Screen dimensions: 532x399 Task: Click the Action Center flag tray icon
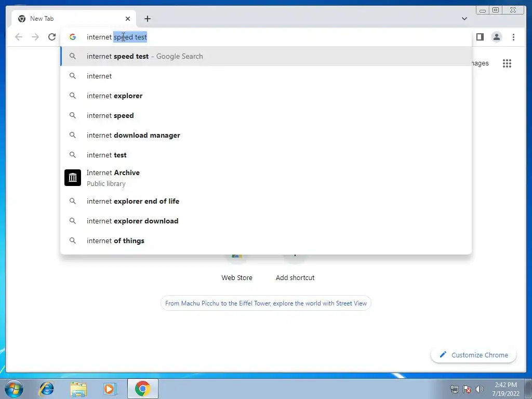click(467, 389)
